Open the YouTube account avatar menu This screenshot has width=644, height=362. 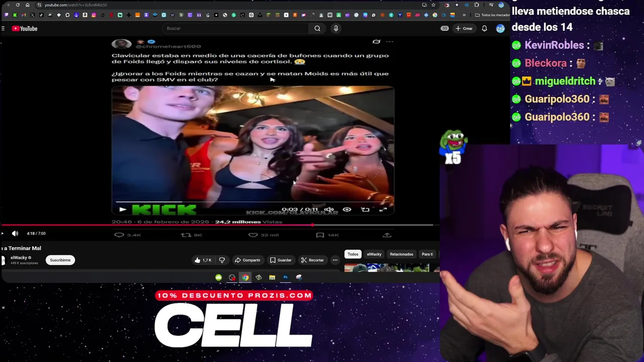(500, 29)
